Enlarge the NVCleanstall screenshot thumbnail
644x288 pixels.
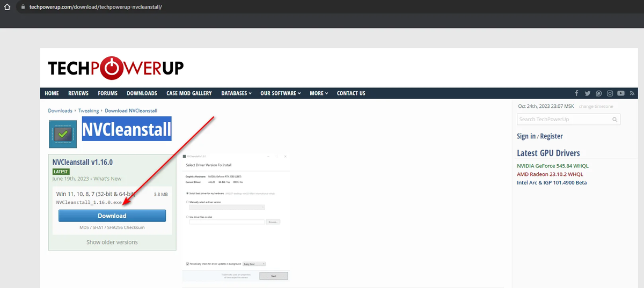(236, 217)
